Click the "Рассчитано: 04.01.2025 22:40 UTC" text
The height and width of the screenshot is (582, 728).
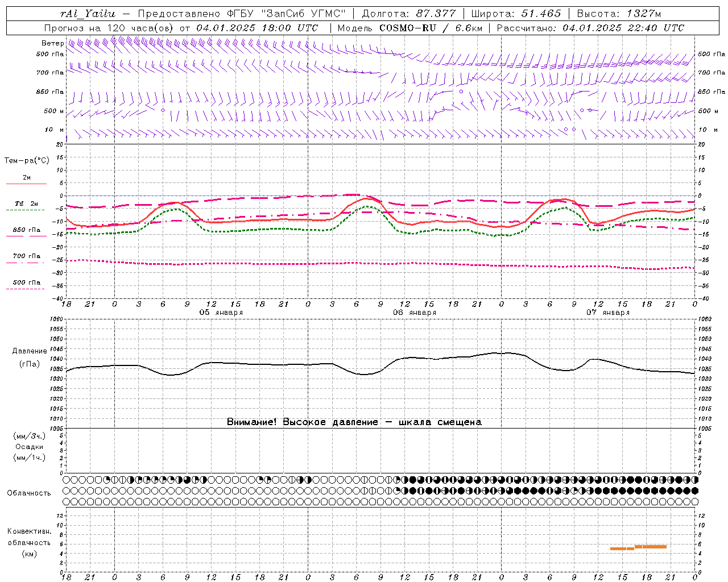(x=591, y=28)
